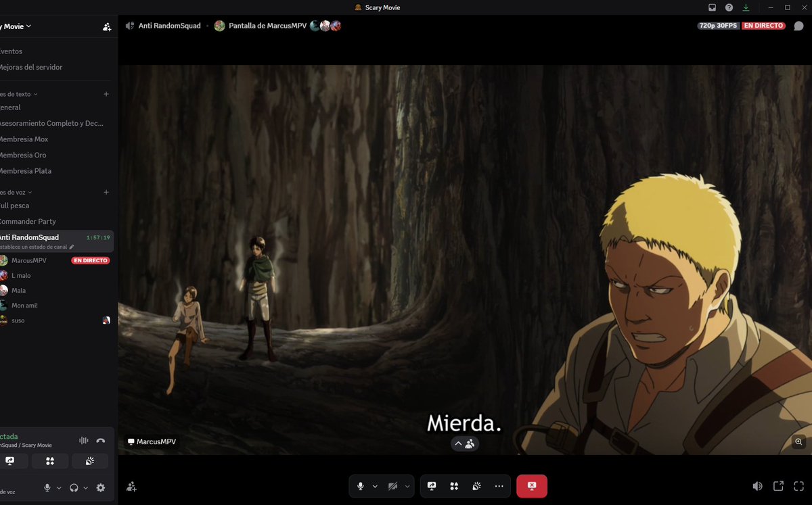Open activities icon in bottom control bar
The width and height of the screenshot is (812, 505).
pyautogui.click(x=454, y=486)
